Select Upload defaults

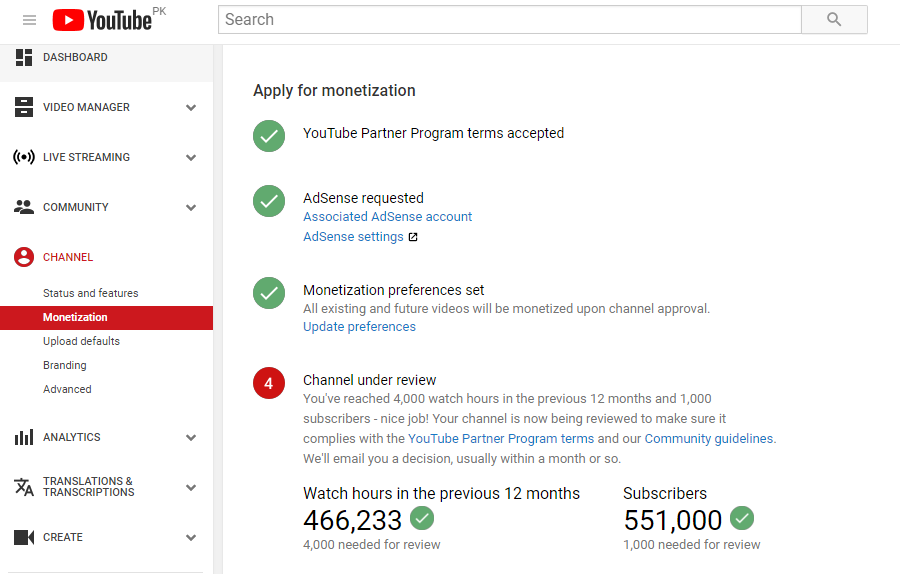tap(82, 341)
